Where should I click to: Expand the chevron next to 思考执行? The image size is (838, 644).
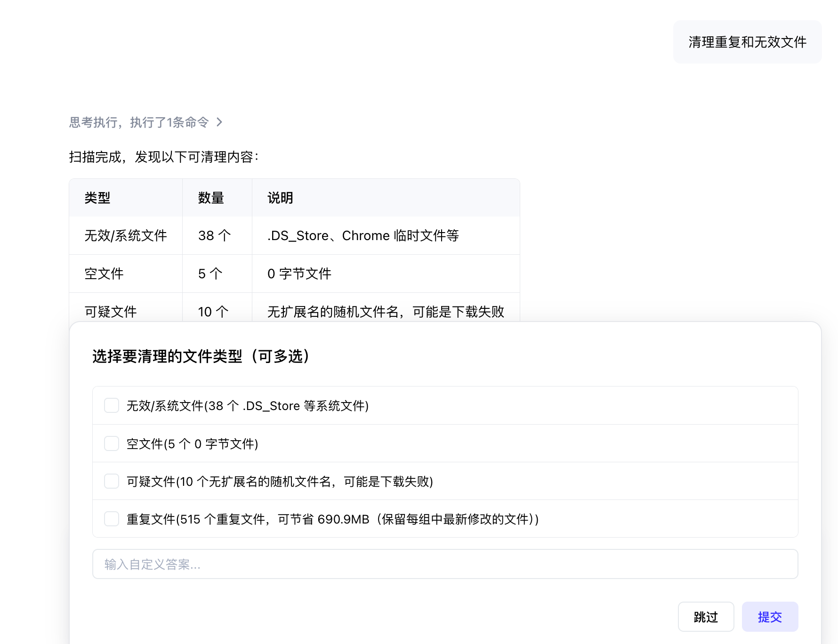[219, 122]
